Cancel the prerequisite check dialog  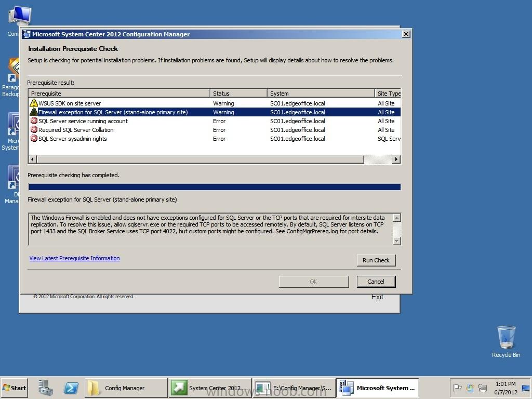pyautogui.click(x=376, y=282)
